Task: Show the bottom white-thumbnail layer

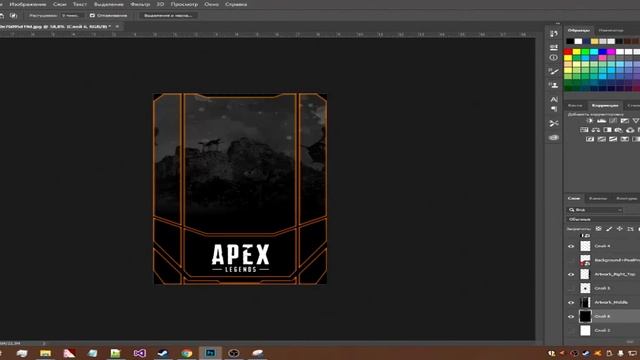Action: (x=571, y=330)
